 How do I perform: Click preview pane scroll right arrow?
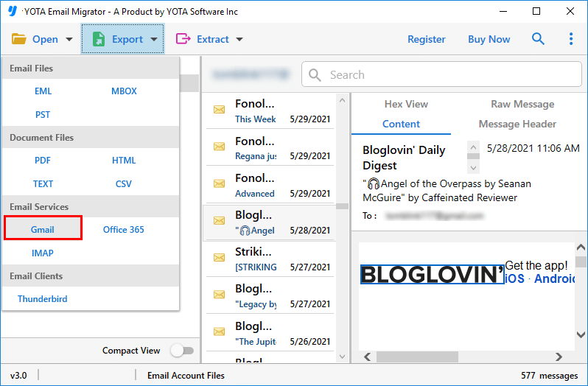[x=559, y=357]
